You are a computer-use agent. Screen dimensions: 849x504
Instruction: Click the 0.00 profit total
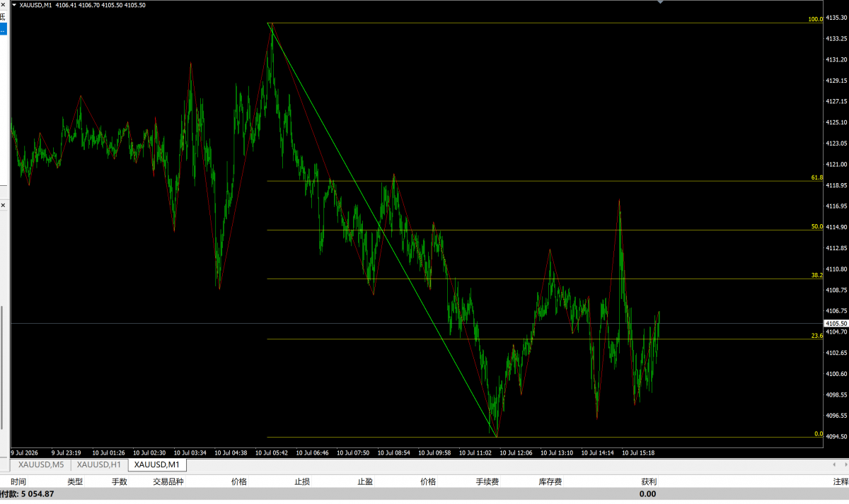647,494
